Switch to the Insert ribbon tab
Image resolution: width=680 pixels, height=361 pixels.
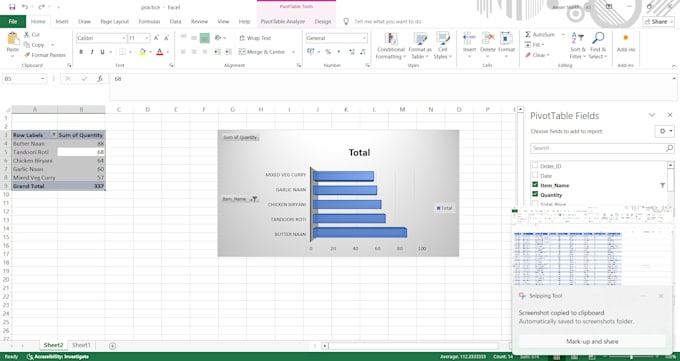coord(62,21)
